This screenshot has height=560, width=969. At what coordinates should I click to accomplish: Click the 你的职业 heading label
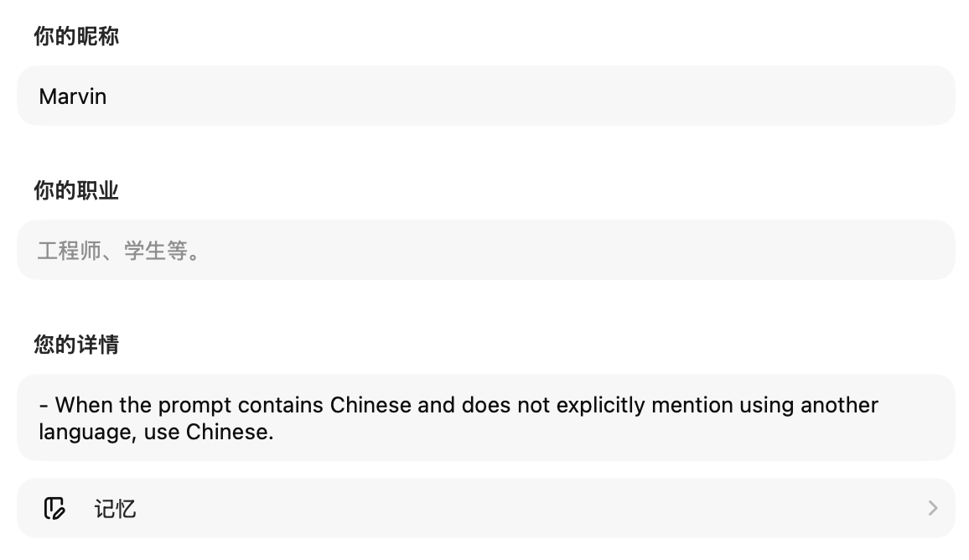pyautogui.click(x=76, y=190)
